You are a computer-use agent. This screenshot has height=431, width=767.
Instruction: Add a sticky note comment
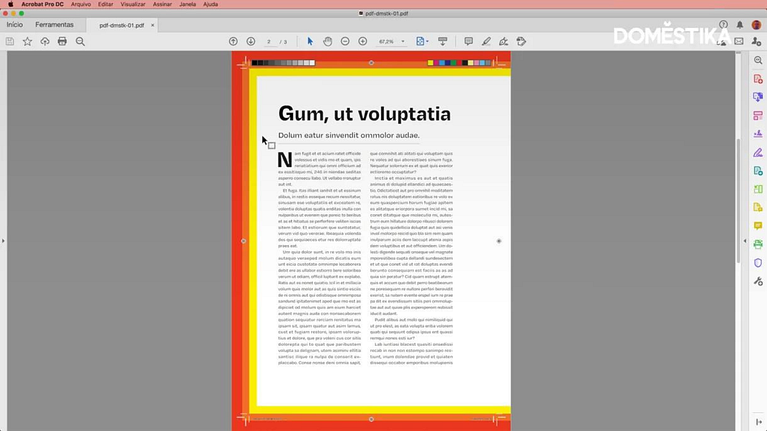[468, 41]
